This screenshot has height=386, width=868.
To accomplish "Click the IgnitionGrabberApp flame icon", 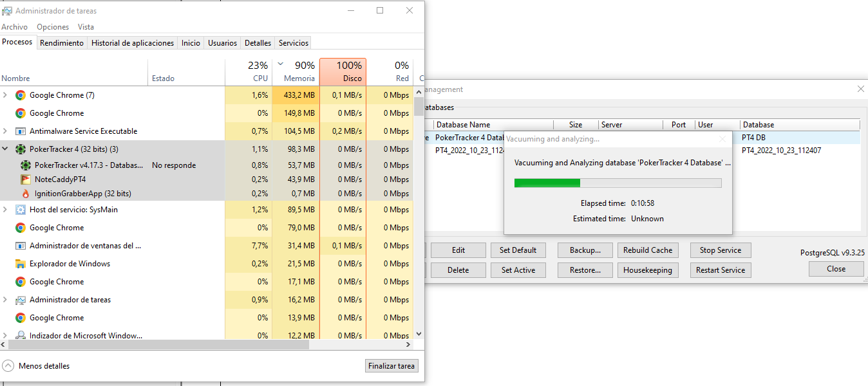I will [26, 194].
